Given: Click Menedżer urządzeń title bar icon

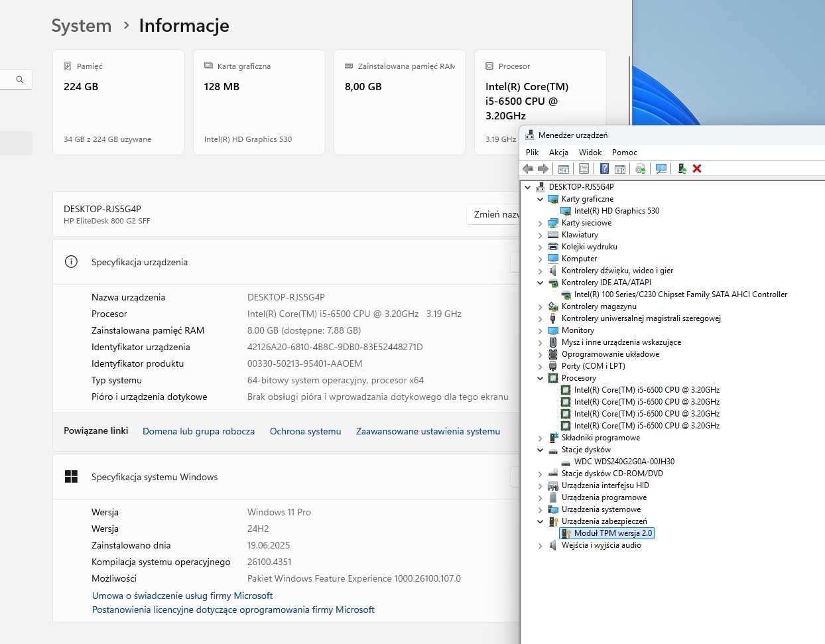Looking at the screenshot, I should pos(529,135).
